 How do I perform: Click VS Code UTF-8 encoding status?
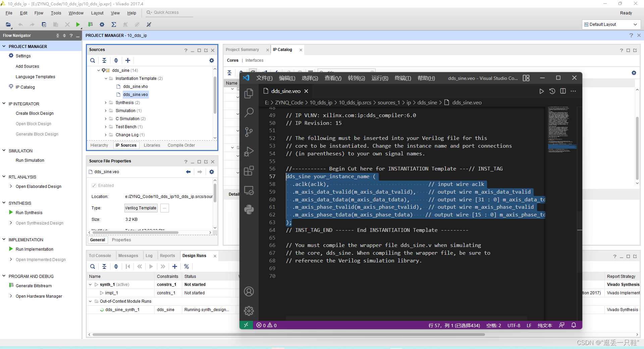(514, 326)
